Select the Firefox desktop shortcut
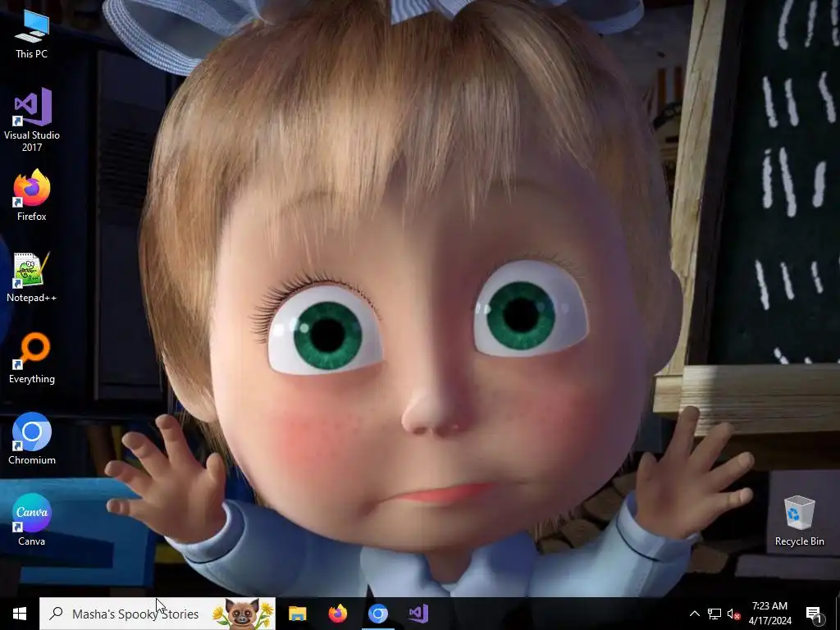 click(x=32, y=195)
